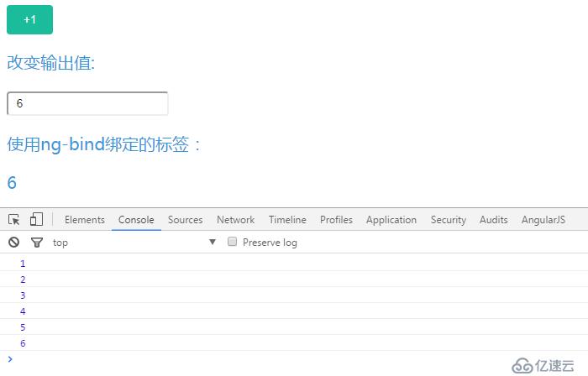This screenshot has height=376, width=588.
Task: Open the Audits tab
Action: click(x=494, y=220)
